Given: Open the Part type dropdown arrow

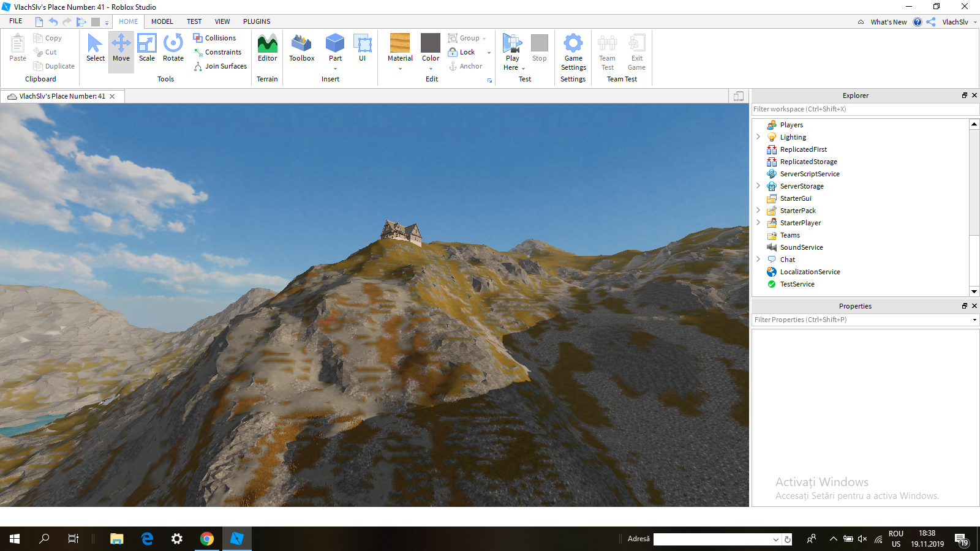Looking at the screenshot, I should point(335,69).
